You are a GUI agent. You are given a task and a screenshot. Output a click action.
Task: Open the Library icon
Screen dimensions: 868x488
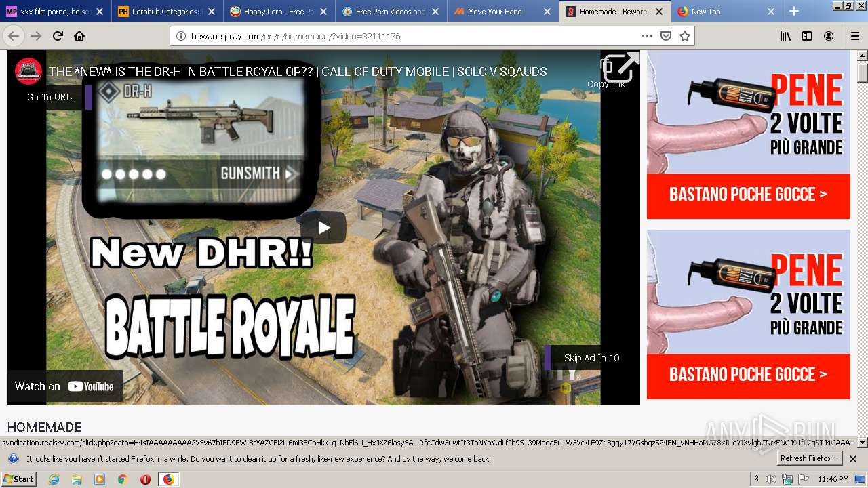coord(785,36)
